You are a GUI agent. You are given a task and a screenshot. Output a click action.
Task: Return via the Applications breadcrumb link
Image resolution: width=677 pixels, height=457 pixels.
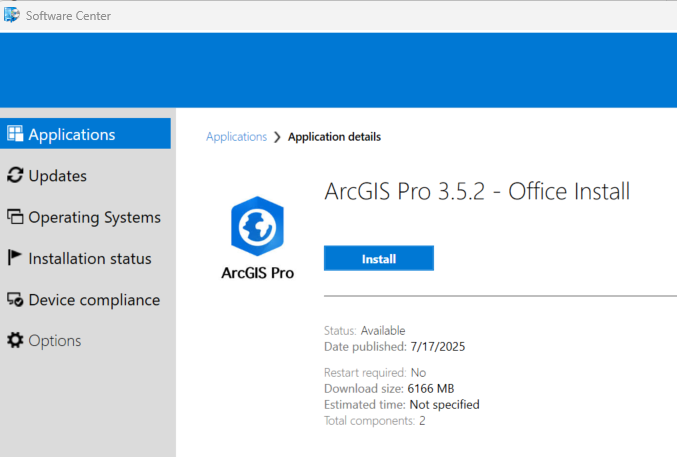[236, 137]
